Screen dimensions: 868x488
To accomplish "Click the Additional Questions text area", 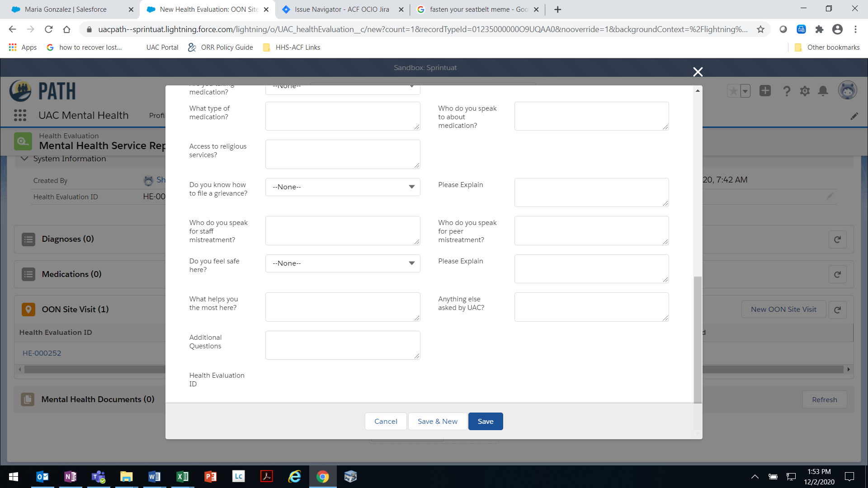I will [342, 345].
